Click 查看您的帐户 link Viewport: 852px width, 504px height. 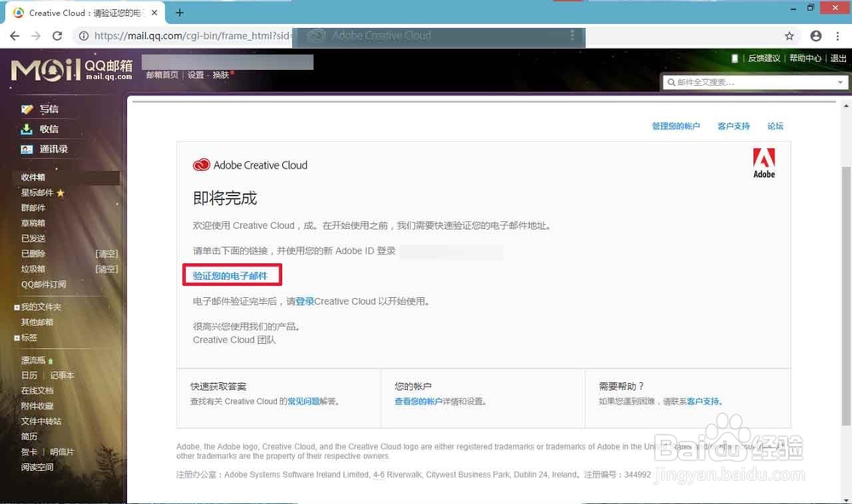tap(418, 401)
